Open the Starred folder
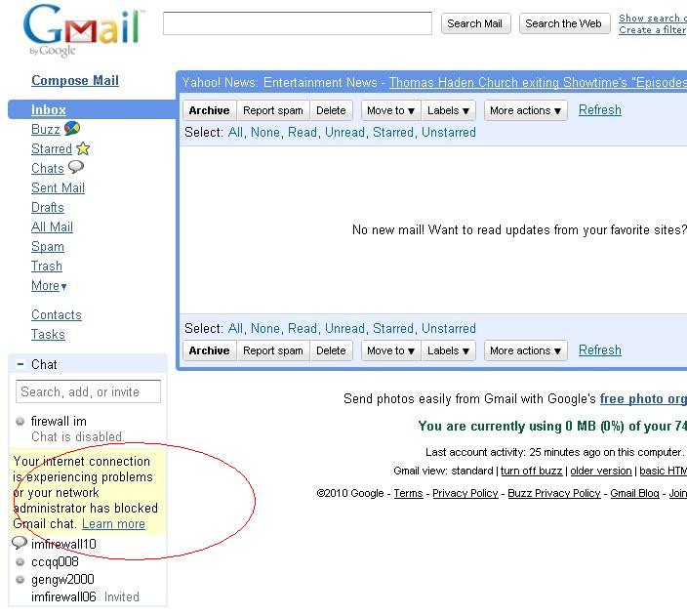The width and height of the screenshot is (687, 616). point(52,149)
